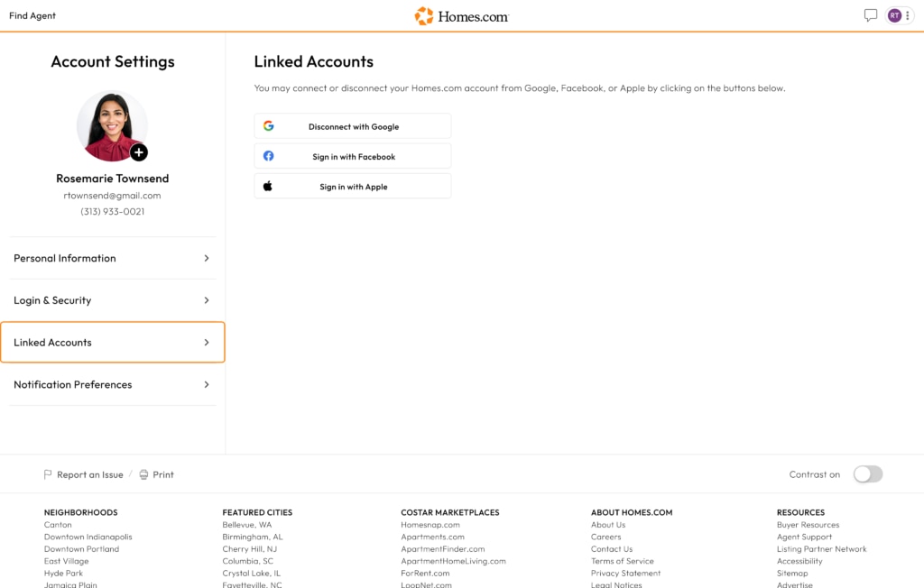The height and width of the screenshot is (588, 924).
Task: Click the printer icon beside Print
Action: tap(143, 473)
